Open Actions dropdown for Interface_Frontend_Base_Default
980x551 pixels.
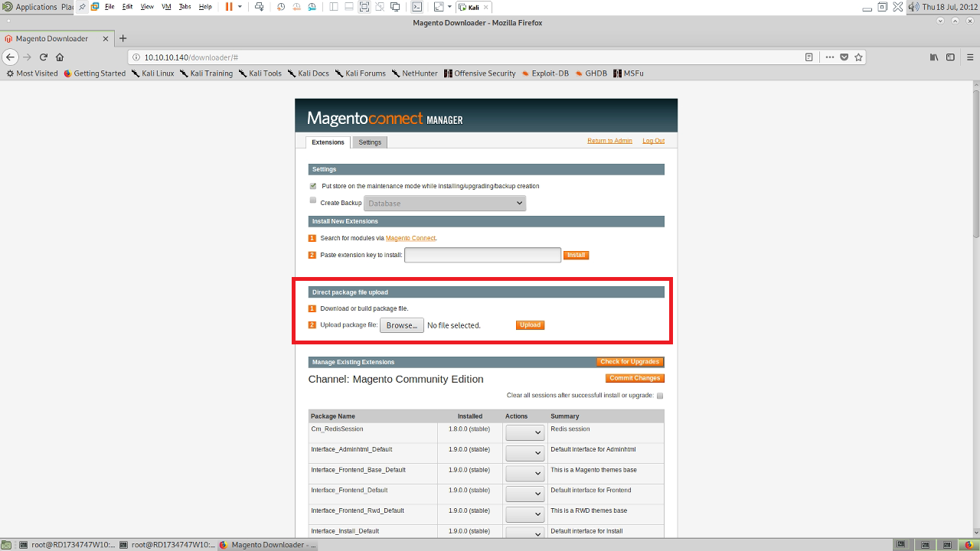point(524,474)
